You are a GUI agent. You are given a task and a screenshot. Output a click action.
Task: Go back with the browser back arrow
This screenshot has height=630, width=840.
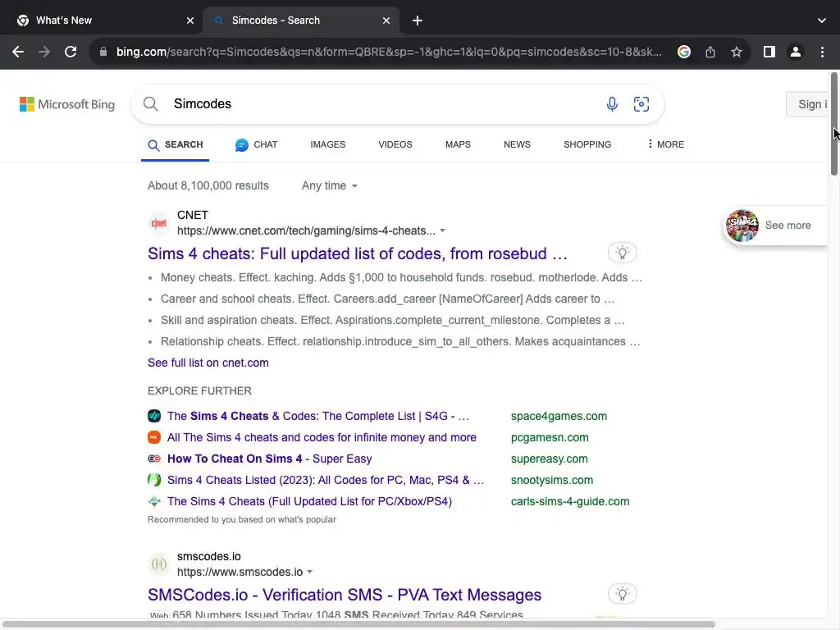coord(18,52)
